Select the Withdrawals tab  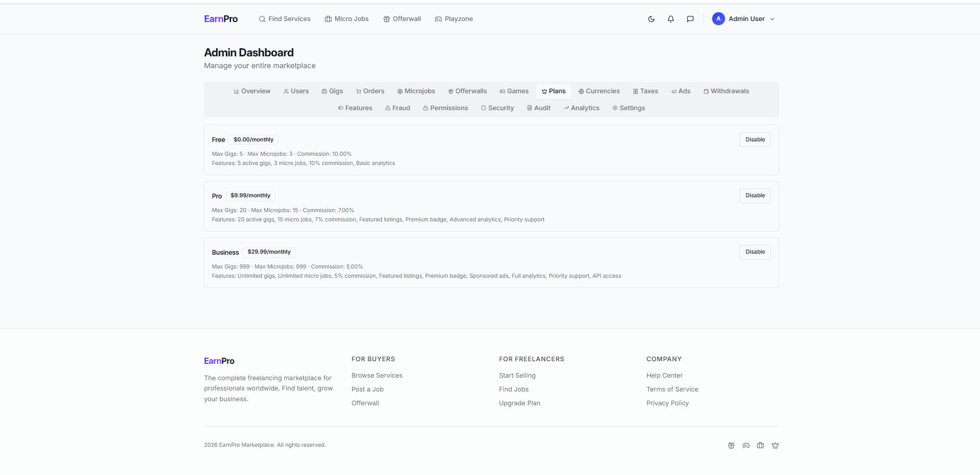pos(726,91)
